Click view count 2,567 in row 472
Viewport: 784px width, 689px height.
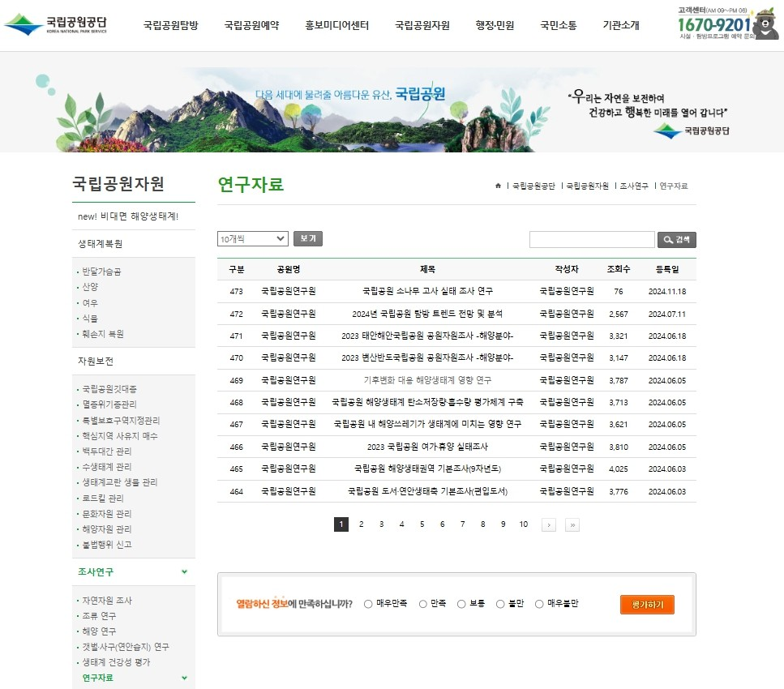619,314
